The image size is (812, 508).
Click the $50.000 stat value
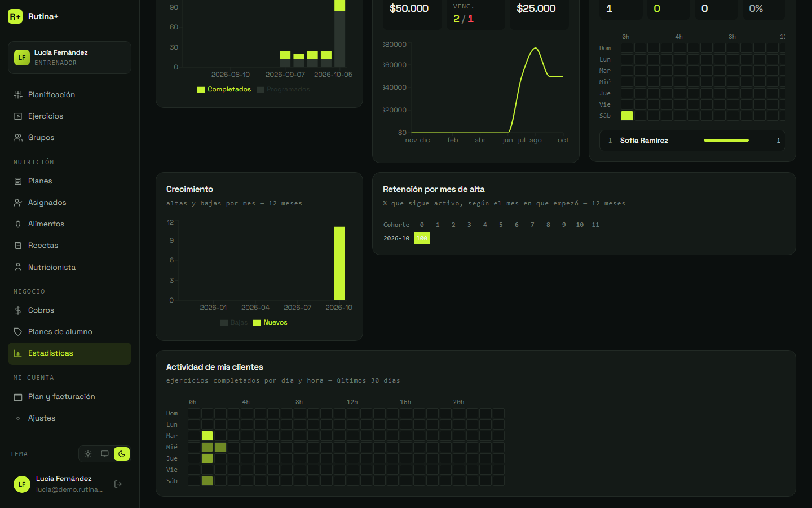(409, 8)
